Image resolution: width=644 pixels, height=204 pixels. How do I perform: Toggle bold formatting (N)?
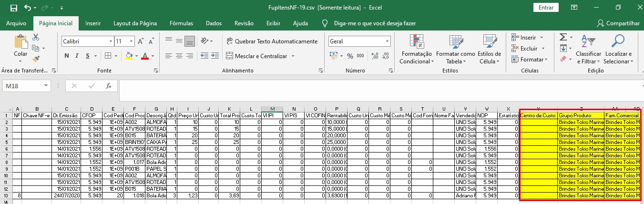(x=67, y=56)
